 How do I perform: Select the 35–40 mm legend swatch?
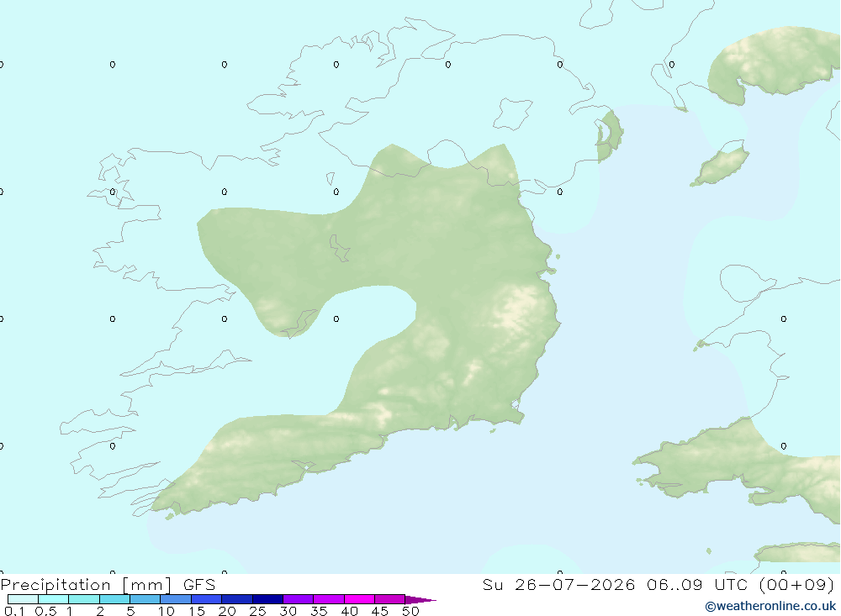click(329, 599)
